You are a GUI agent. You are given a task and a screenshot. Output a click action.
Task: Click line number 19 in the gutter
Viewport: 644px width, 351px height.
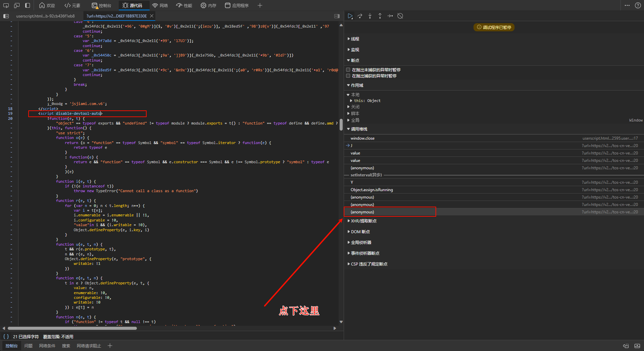(10, 114)
